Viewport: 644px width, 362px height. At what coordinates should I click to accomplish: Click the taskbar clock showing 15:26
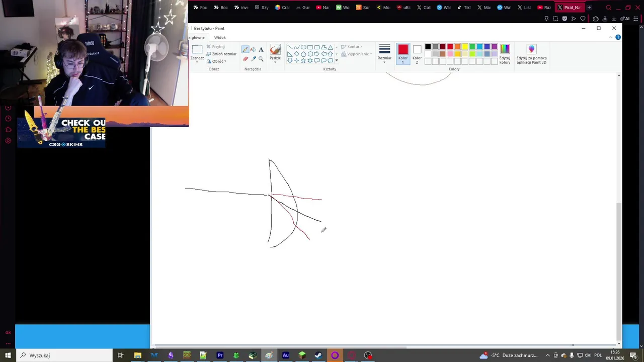click(x=615, y=355)
